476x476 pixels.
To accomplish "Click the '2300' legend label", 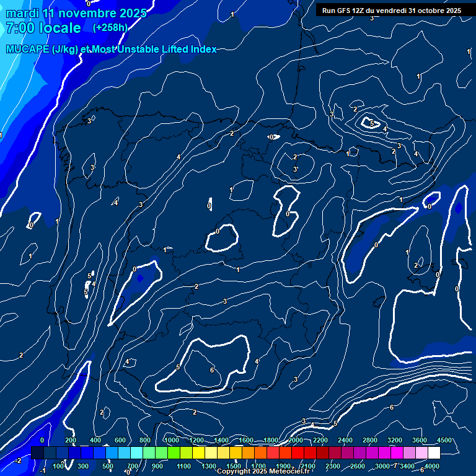I will [333, 466].
